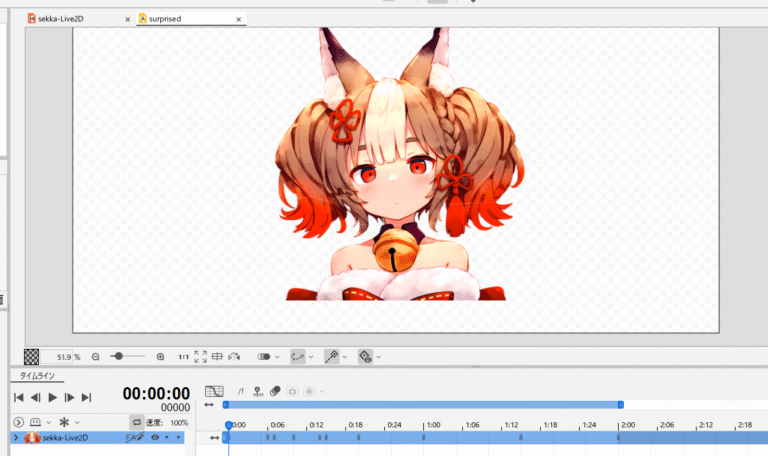Click the /f frame display icon
Image resolution: width=768 pixels, height=456 pixels.
pyautogui.click(x=240, y=391)
